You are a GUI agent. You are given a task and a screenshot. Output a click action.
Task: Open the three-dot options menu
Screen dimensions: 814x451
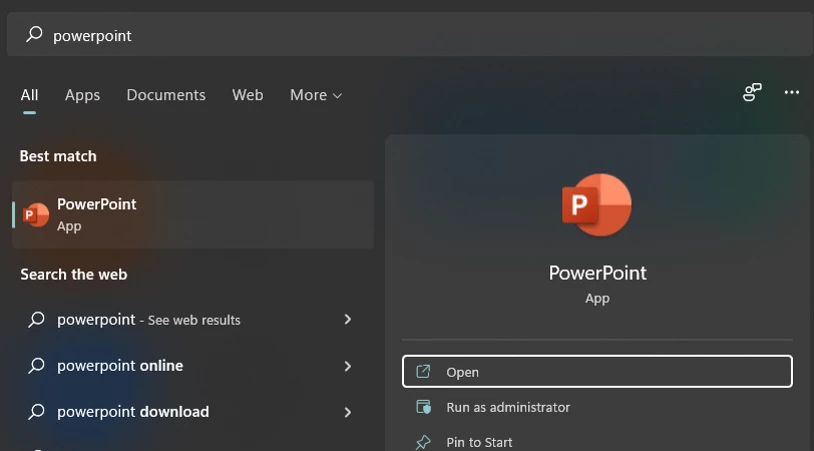[x=792, y=92]
